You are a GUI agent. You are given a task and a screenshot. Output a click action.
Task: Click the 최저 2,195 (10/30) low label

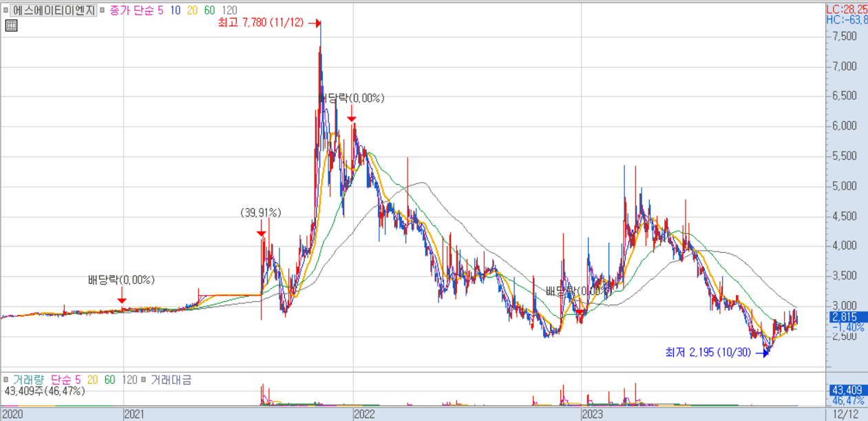pyautogui.click(x=708, y=353)
